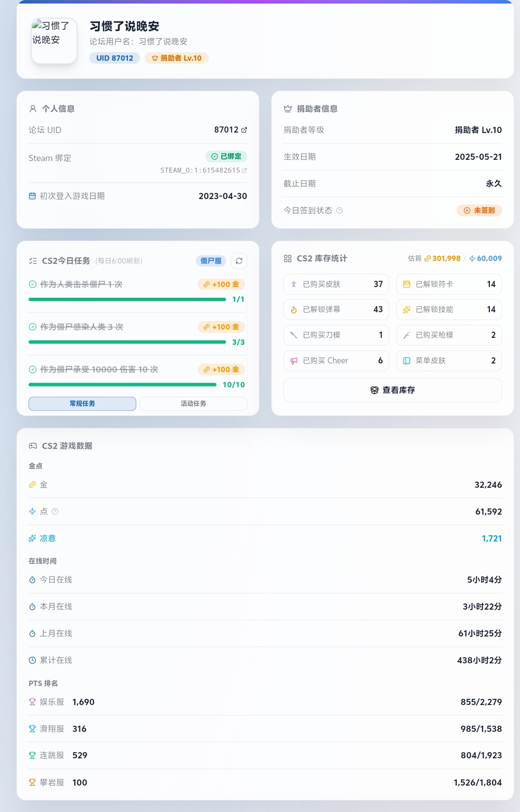520x812 pixels.
Task: Click the 僵尸服 server badge
Action: 211,261
